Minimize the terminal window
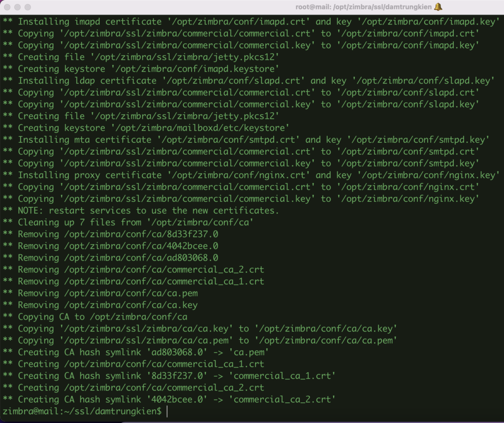The image size is (504, 423). (17, 7)
